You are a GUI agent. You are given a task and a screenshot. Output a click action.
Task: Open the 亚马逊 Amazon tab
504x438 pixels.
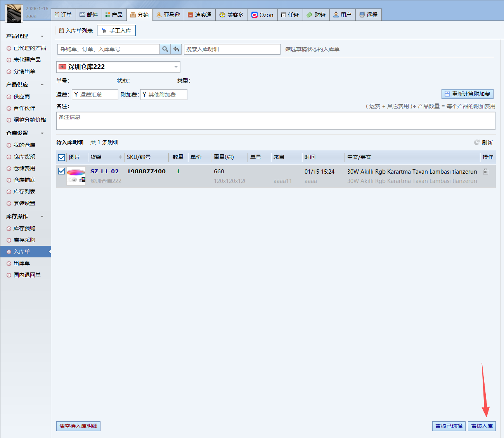tap(168, 15)
